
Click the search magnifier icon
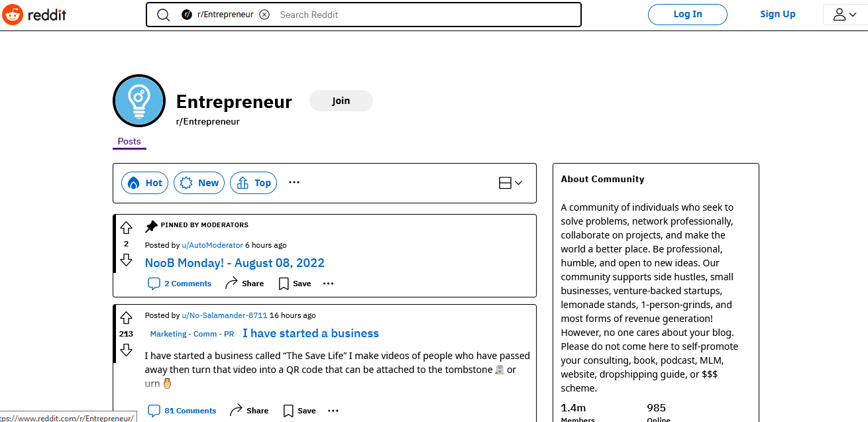click(x=163, y=15)
